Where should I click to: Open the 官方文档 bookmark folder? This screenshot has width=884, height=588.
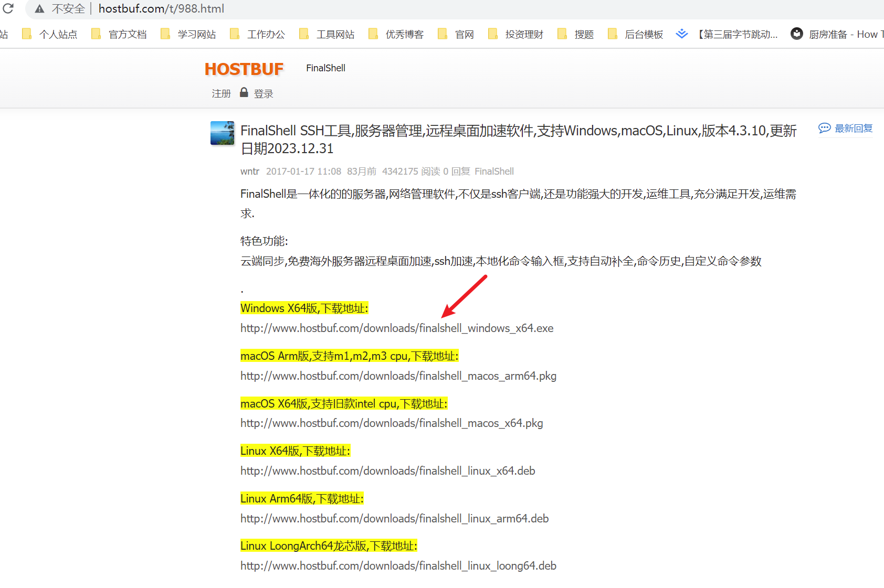(119, 34)
